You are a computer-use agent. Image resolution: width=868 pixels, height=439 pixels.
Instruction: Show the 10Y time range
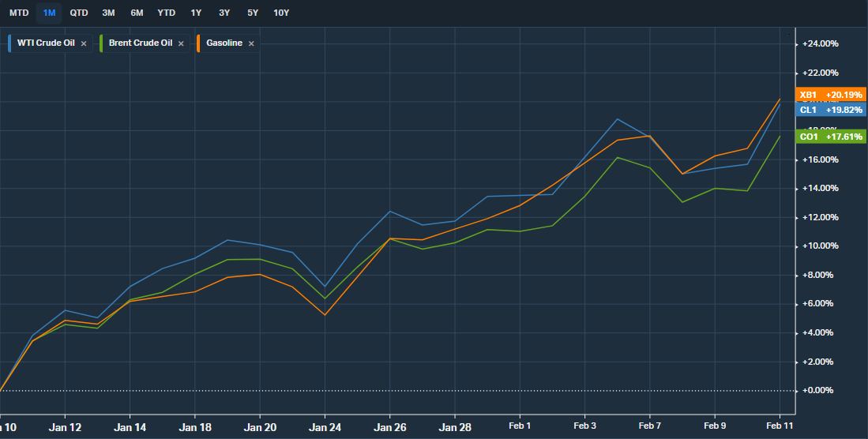(281, 13)
